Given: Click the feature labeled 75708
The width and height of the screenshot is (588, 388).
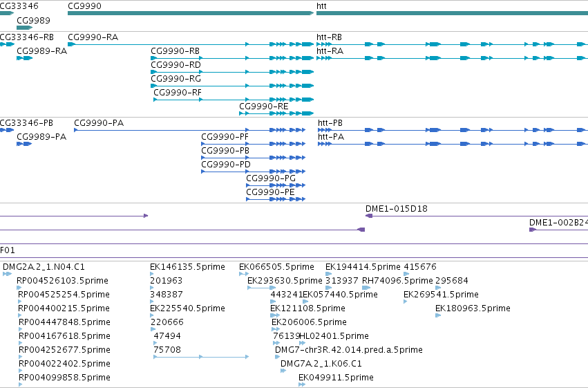Looking at the screenshot, I should pos(201,357).
